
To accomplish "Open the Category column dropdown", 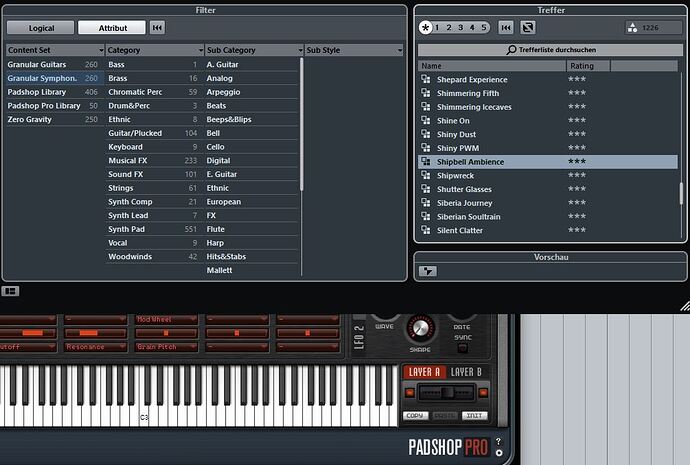I will coord(201,50).
